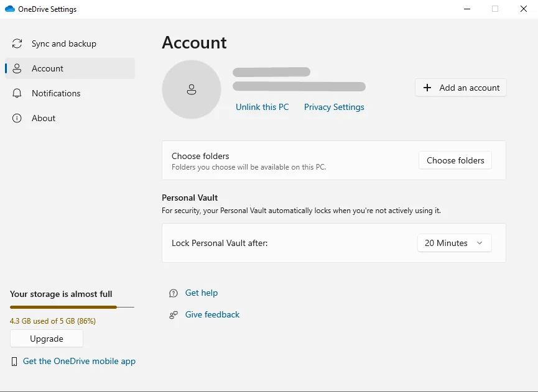Viewport: 538px width, 392px height.
Task: Click the storage usage progress bar
Action: click(x=72, y=307)
